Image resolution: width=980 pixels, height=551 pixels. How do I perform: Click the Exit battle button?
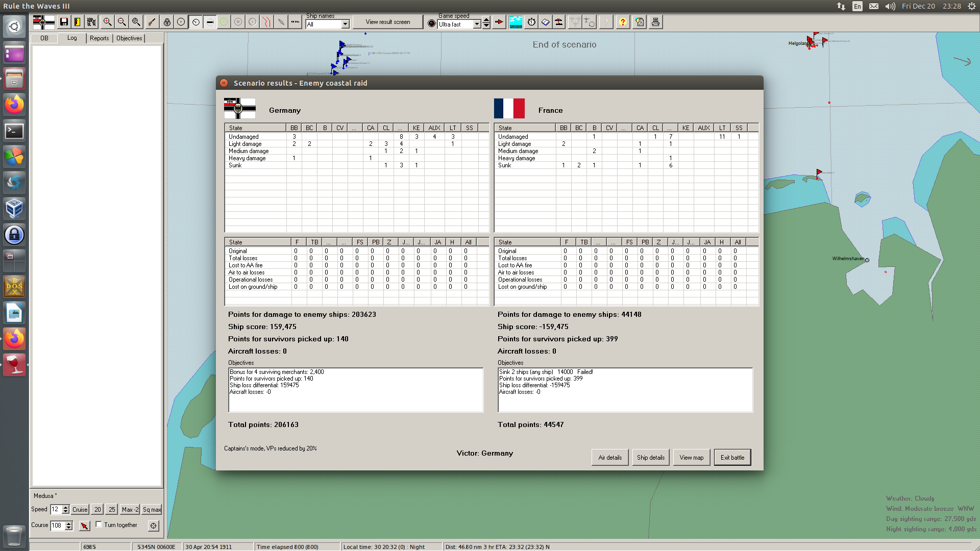point(732,458)
